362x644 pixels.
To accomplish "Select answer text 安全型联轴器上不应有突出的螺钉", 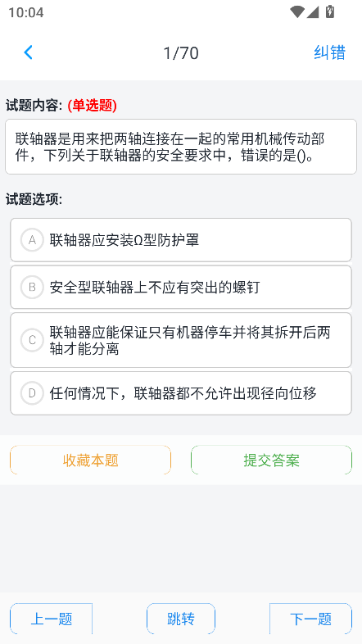I will coord(155,288).
